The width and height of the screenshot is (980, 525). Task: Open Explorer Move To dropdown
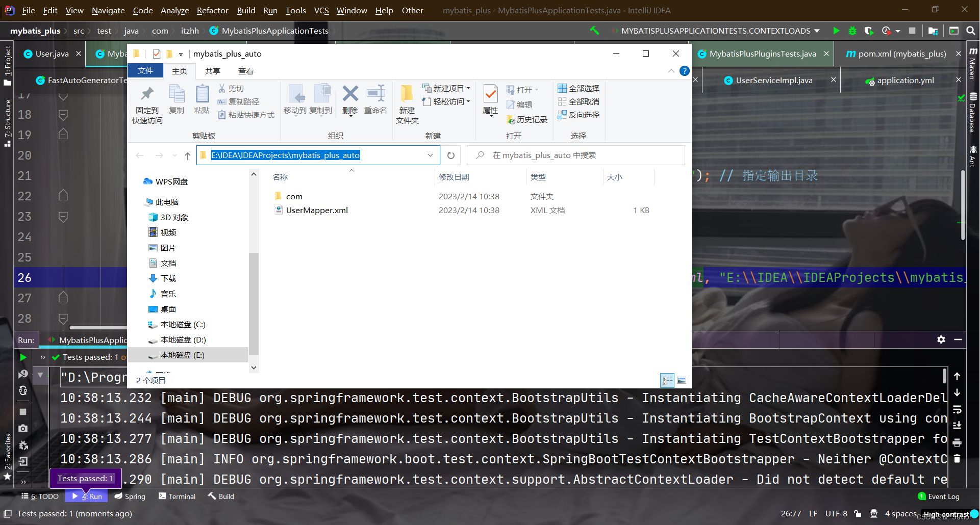[295, 100]
